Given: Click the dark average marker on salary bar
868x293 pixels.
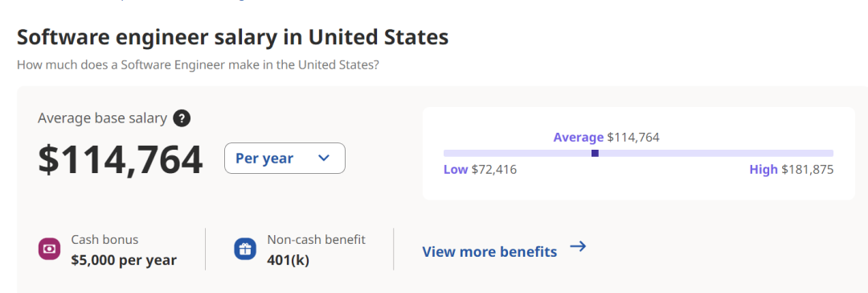Looking at the screenshot, I should (x=595, y=153).
